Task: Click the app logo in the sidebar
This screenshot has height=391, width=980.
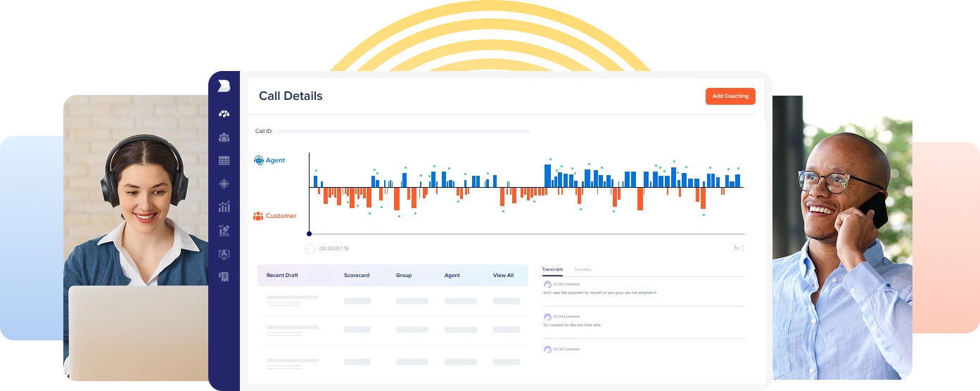Action: pyautogui.click(x=224, y=86)
